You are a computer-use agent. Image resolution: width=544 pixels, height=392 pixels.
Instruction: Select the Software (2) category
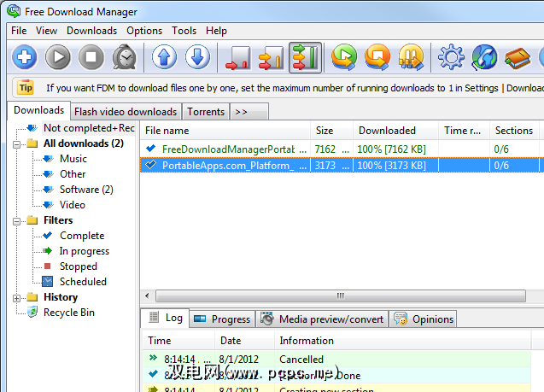(86, 190)
